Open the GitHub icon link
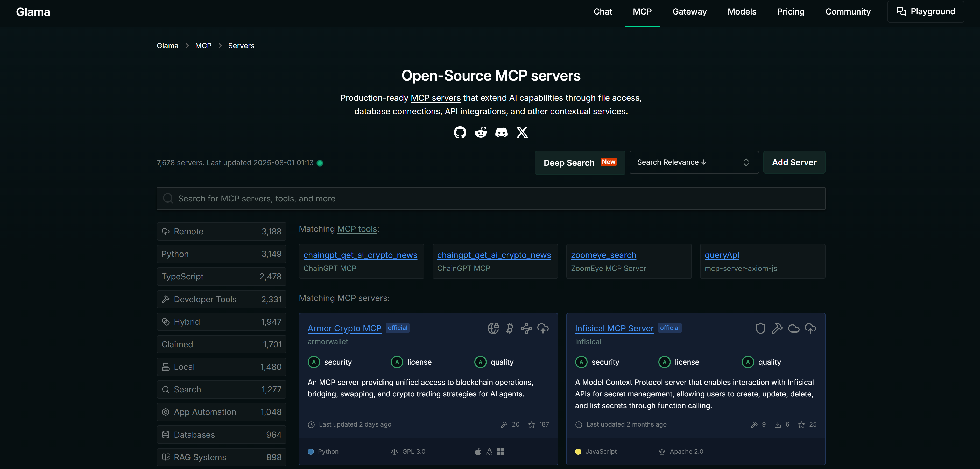This screenshot has width=980, height=469. click(460, 132)
